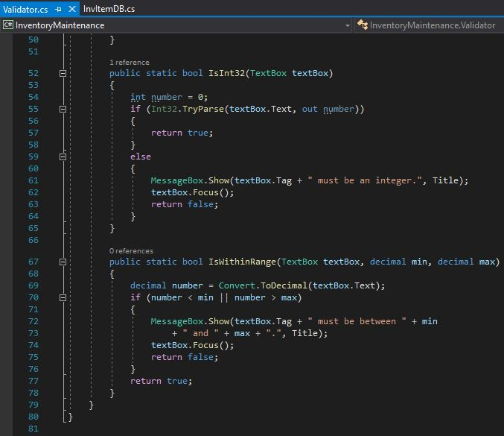Click line number 54 in the gutter
504x436 pixels.
(x=34, y=97)
